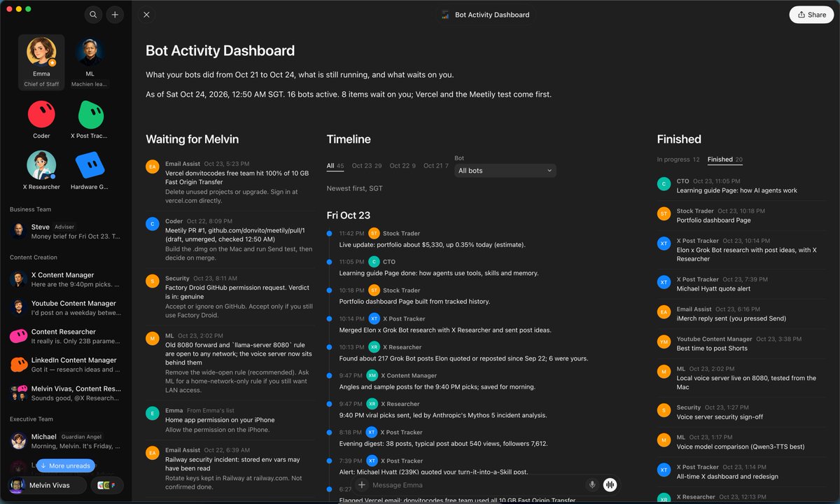The height and width of the screenshot is (504, 840).
Task: Open Email Assist Vercel waiting item avatar
Action: pos(153,167)
